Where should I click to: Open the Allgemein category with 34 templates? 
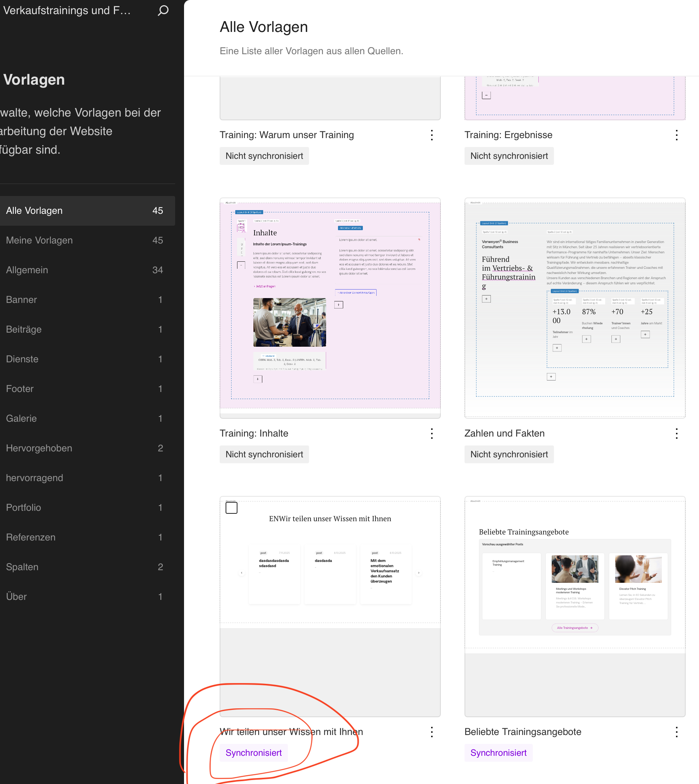click(x=87, y=270)
